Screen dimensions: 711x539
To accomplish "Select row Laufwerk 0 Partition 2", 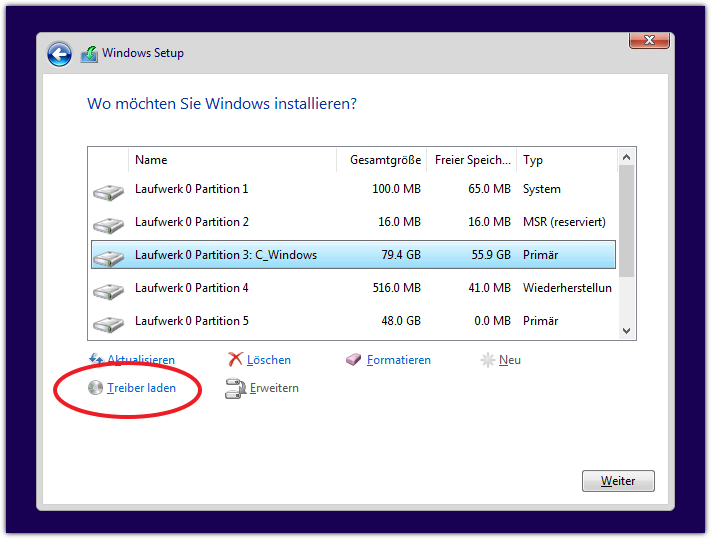I will click(x=353, y=222).
